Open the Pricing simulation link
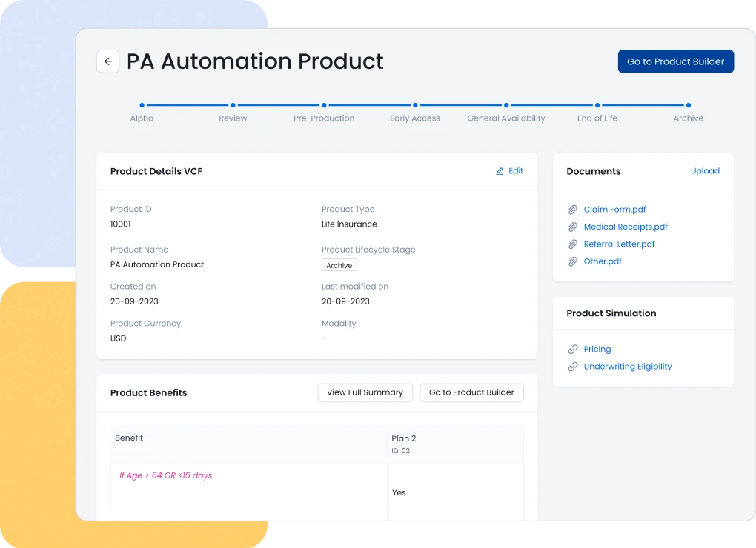This screenshot has height=548, width=756. pos(597,349)
